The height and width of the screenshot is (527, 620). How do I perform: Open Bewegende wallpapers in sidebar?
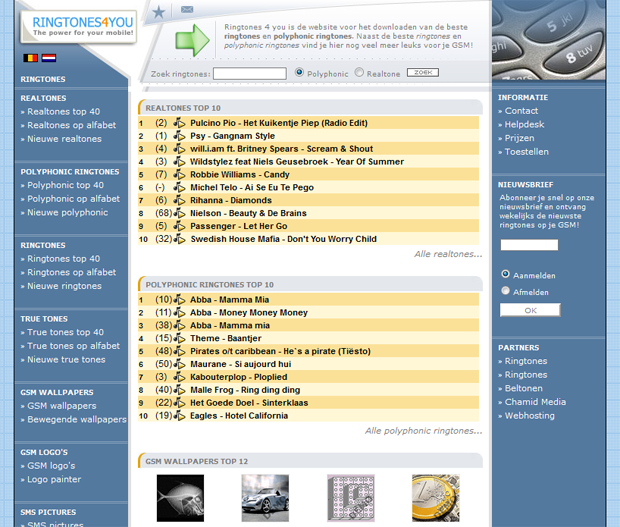pos(77,419)
